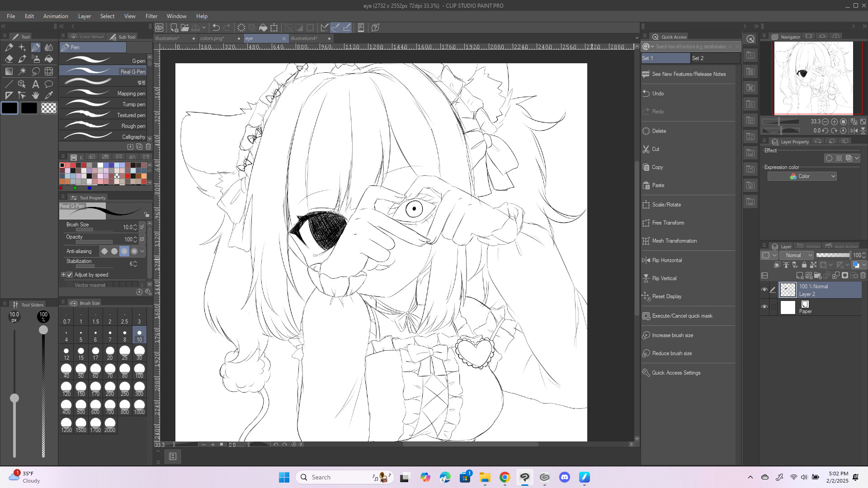Click the New layer icon in Layer panel
Image resolution: width=868 pixels, height=488 pixels.
[800, 275]
